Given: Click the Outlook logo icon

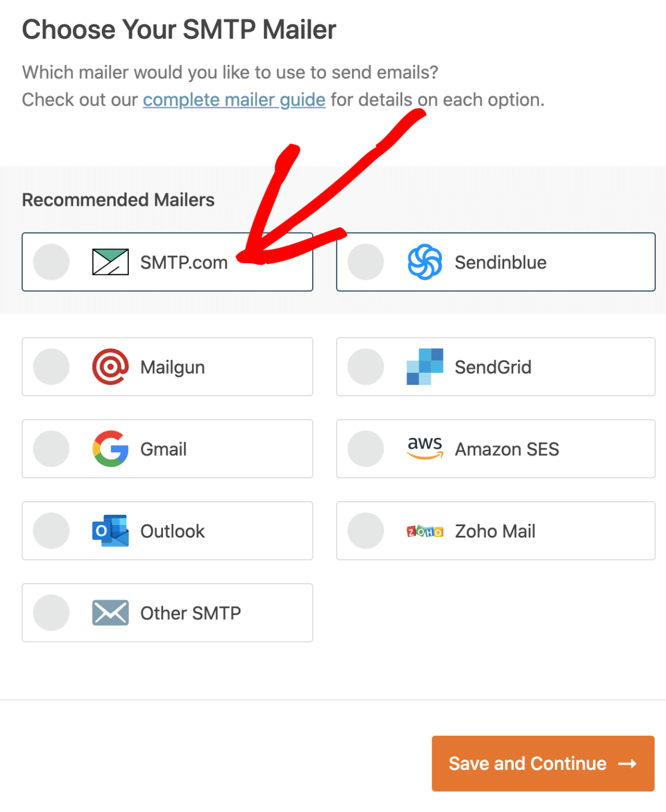Looking at the screenshot, I should [110, 530].
